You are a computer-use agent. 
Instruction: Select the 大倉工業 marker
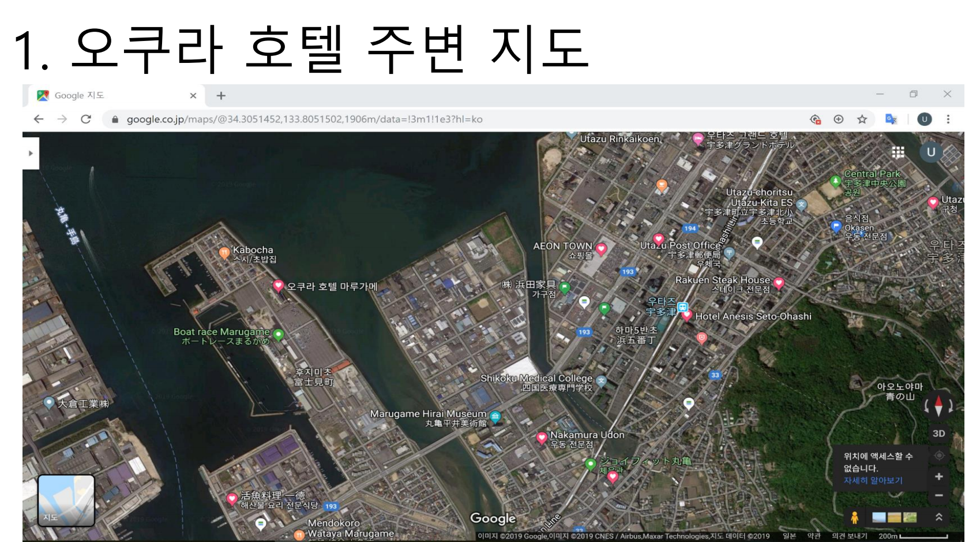click(49, 402)
